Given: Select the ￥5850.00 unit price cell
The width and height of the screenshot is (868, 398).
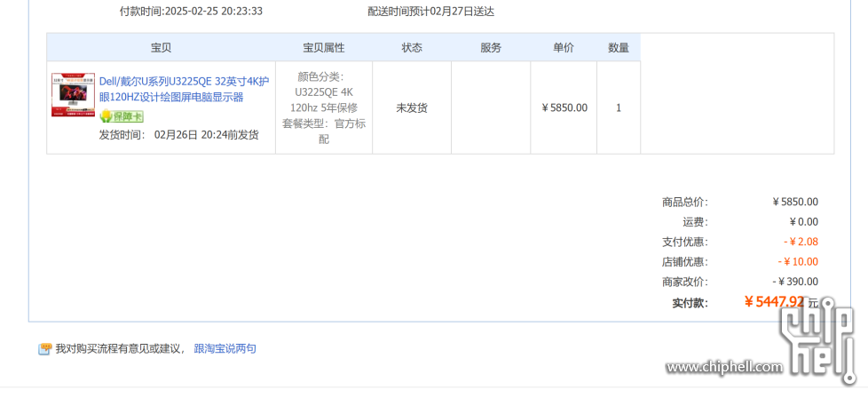Looking at the screenshot, I should [x=564, y=107].
